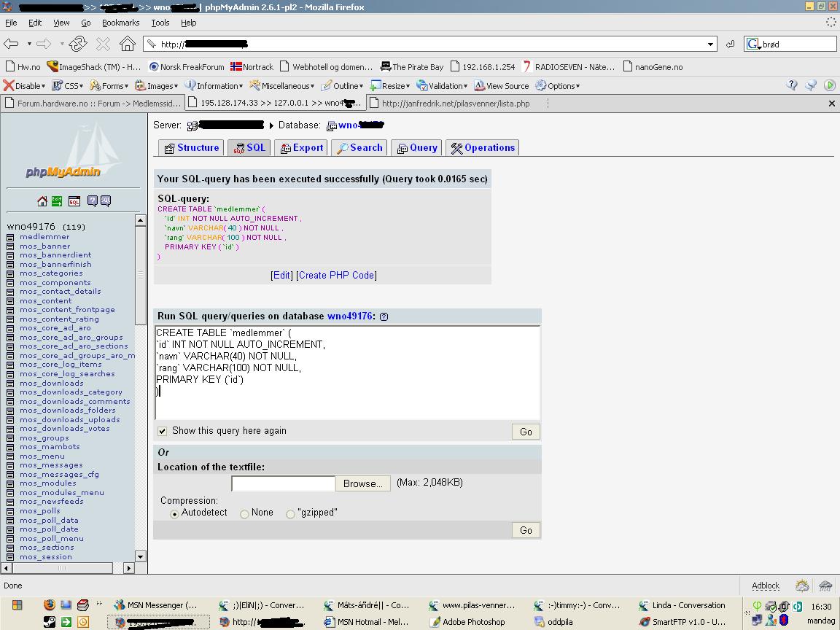This screenshot has height=630, width=840.
Task: Open the Forms dropdown in developer toolbar
Action: click(109, 86)
